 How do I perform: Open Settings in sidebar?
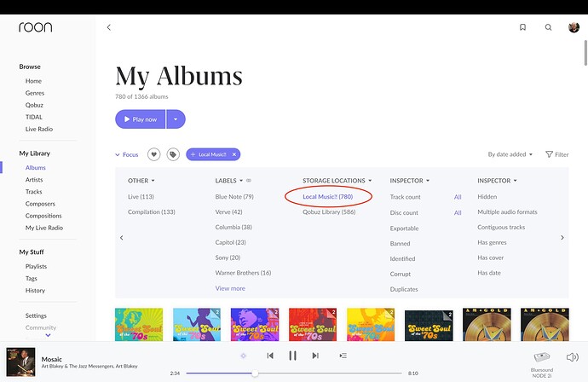coord(36,315)
